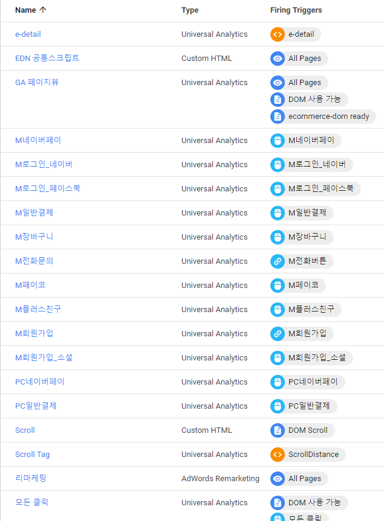The height and width of the screenshot is (521, 384).
Task: Click the All Pages eye icon in GA 페이지뷰 row
Action: [277, 83]
